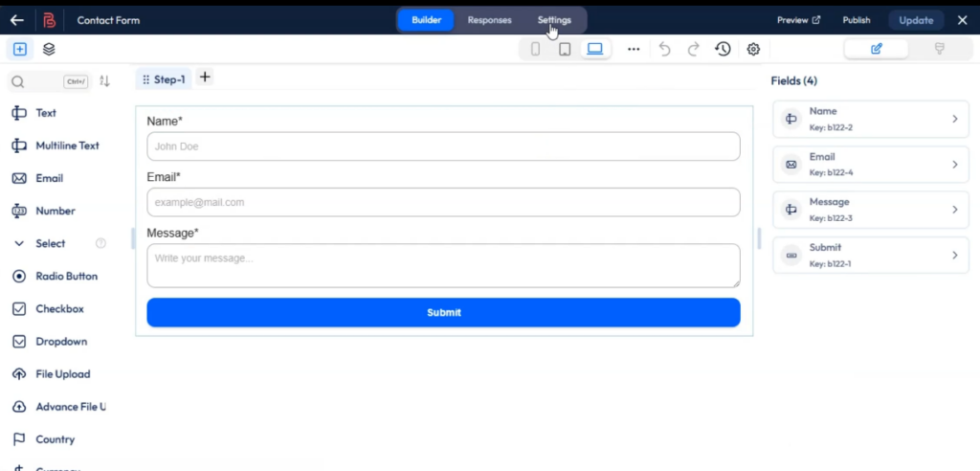
Task: Select the pencil edit mode tab
Action: [x=876, y=49]
